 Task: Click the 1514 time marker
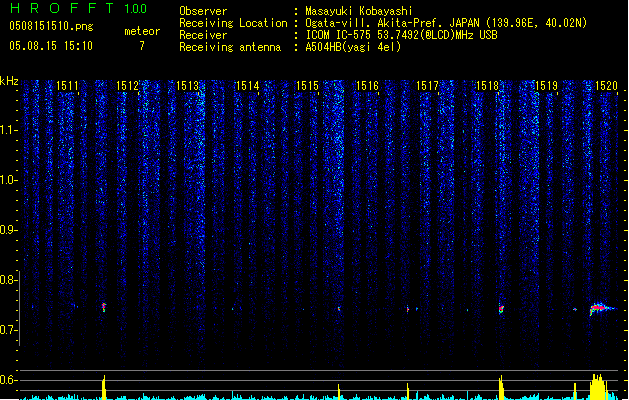point(247,86)
